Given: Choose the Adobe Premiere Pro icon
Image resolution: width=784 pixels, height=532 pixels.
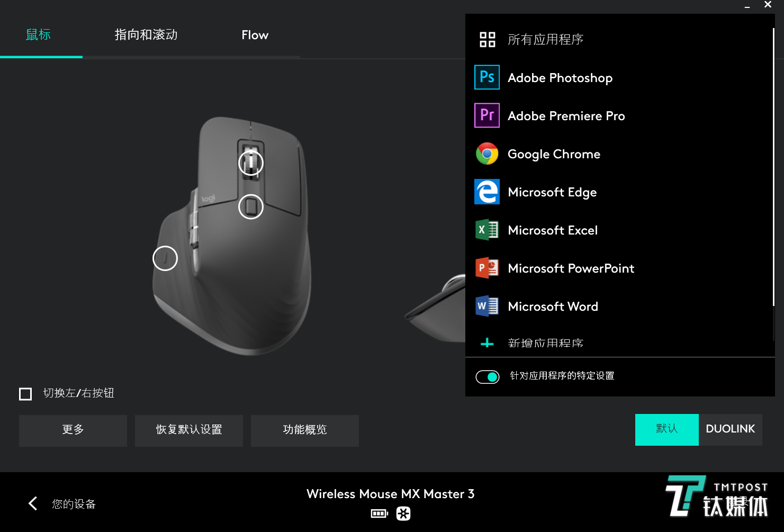Looking at the screenshot, I should pyautogui.click(x=487, y=115).
